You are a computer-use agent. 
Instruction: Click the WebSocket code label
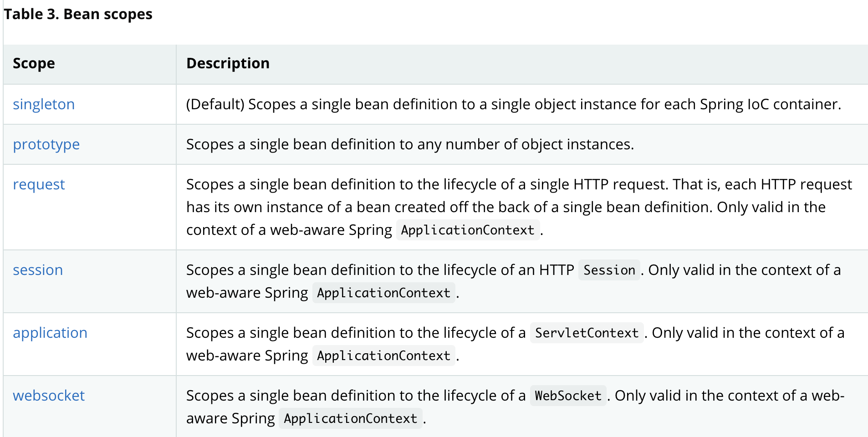pyautogui.click(x=568, y=396)
